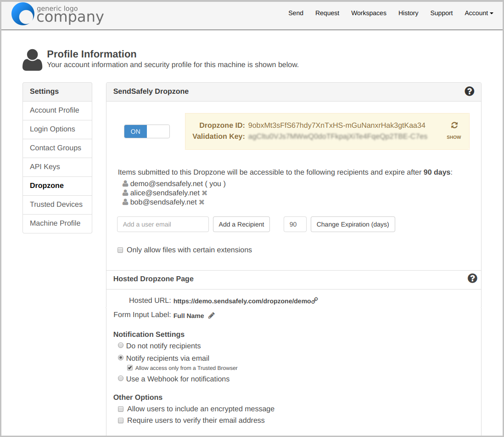Go to Workspaces

(x=369, y=13)
